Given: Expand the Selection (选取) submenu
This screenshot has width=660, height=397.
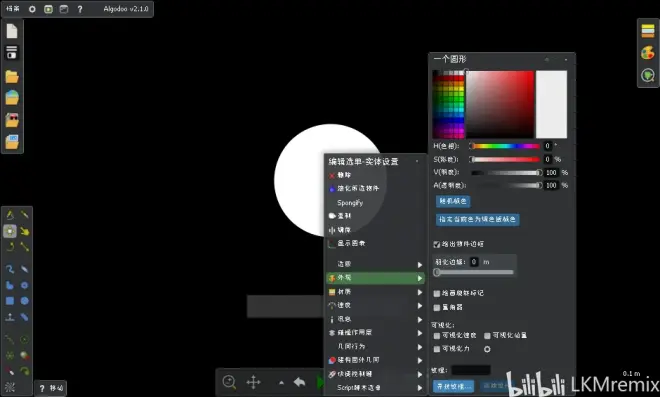Looking at the screenshot, I should coord(375,264).
